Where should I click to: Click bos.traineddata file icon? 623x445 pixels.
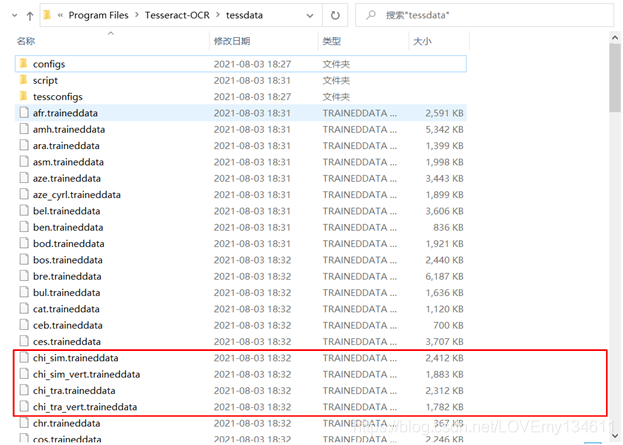pos(24,259)
